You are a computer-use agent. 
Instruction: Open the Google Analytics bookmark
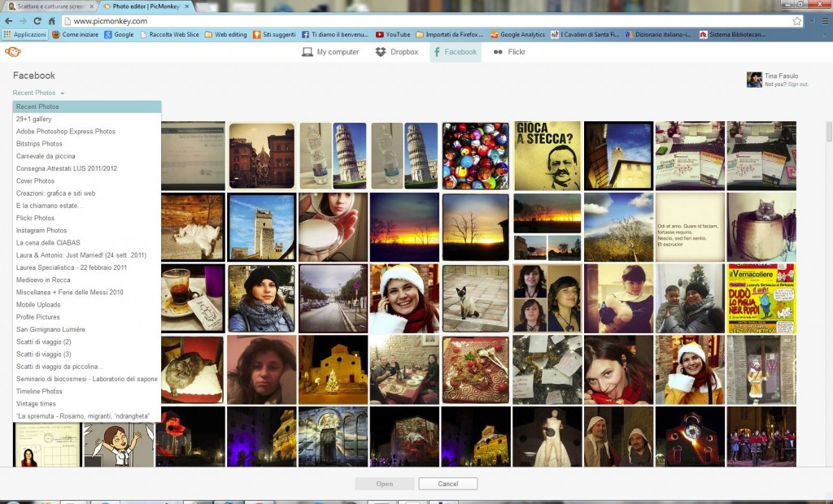click(x=517, y=34)
